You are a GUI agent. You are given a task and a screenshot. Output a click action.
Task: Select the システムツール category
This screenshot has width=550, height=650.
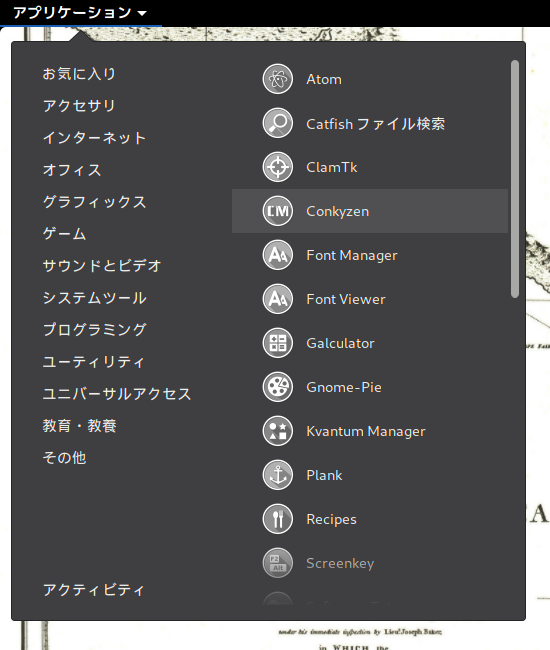pos(94,298)
